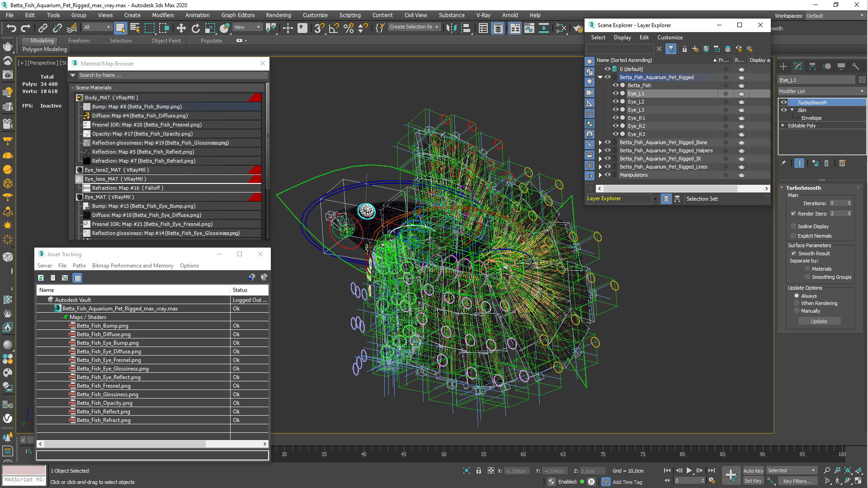
Task: Activate the Select Object tool
Action: click(x=120, y=28)
